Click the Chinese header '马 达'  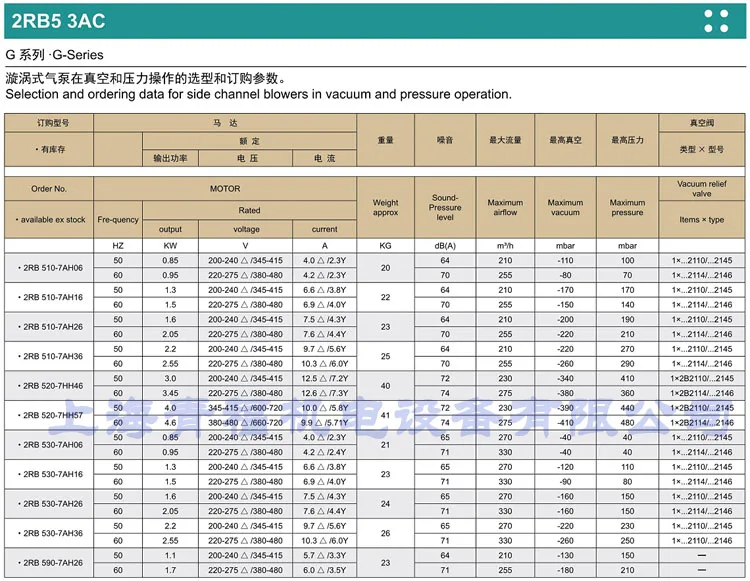click(x=225, y=123)
